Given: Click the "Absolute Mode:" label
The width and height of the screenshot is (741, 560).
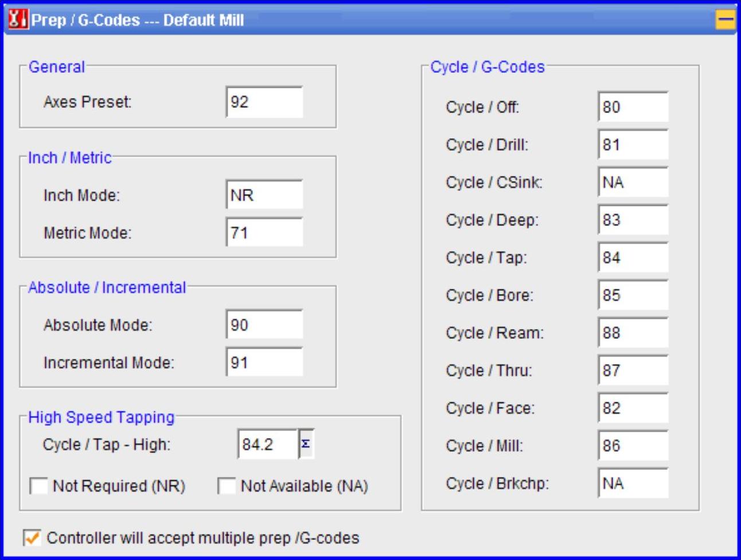Looking at the screenshot, I should coord(97,325).
